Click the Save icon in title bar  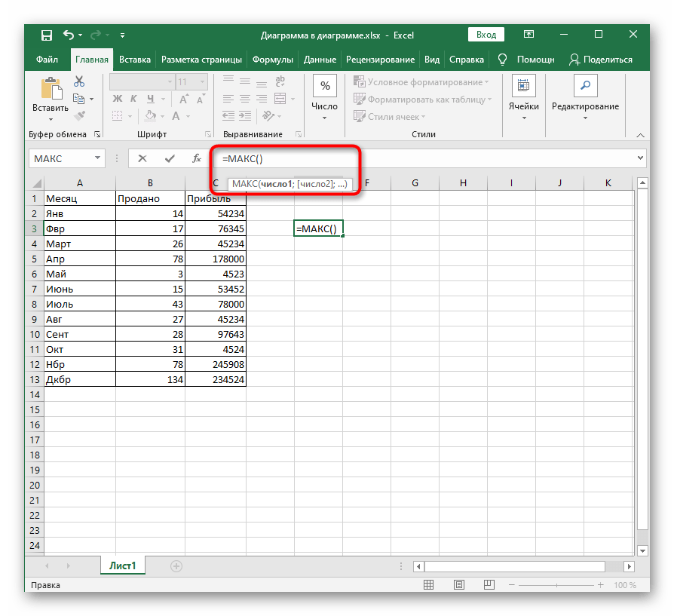[x=46, y=35]
